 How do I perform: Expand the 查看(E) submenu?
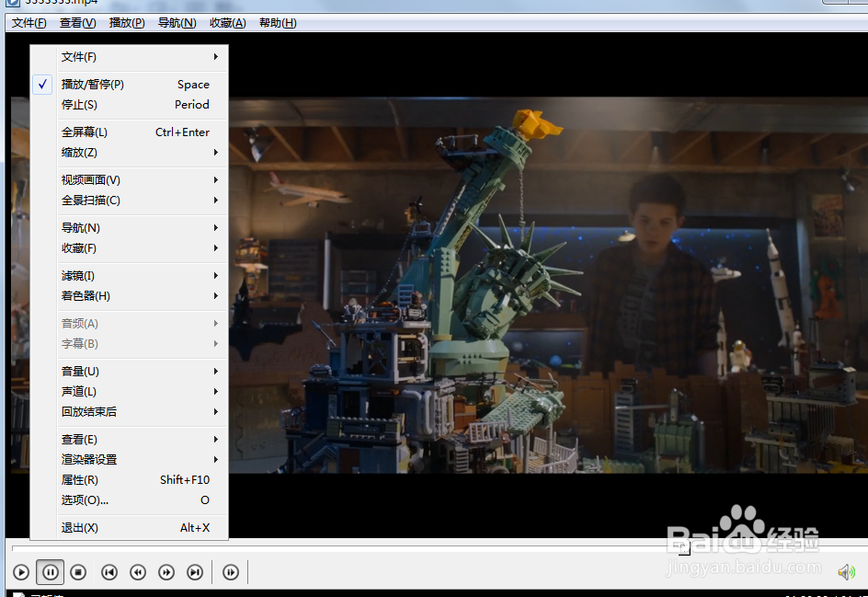coord(129,439)
